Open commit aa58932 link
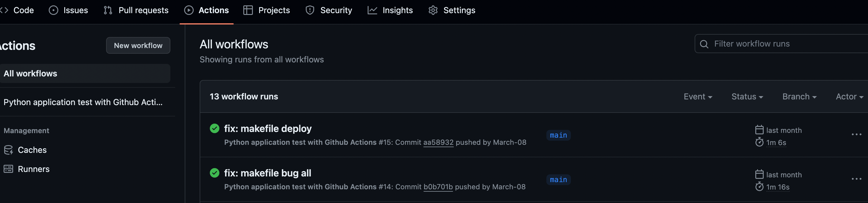 coord(438,142)
